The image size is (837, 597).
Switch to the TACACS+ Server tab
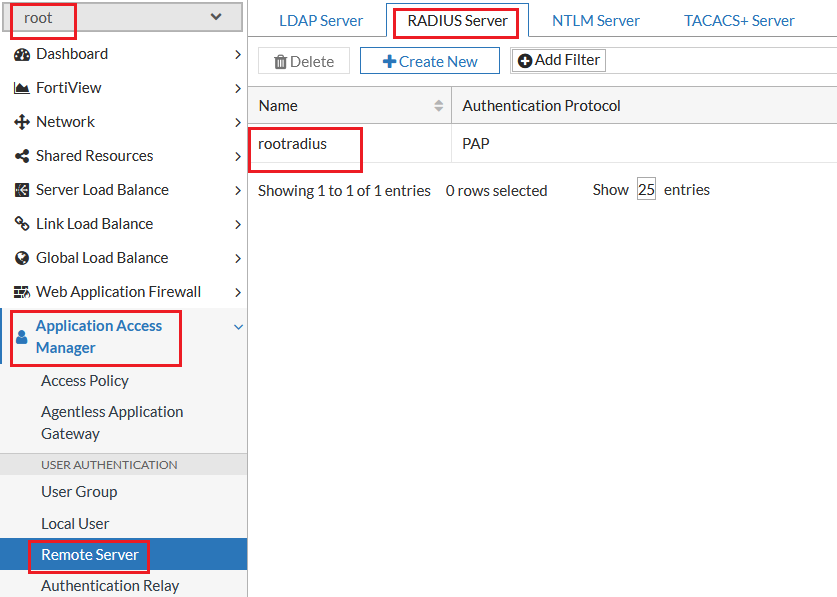(x=739, y=21)
